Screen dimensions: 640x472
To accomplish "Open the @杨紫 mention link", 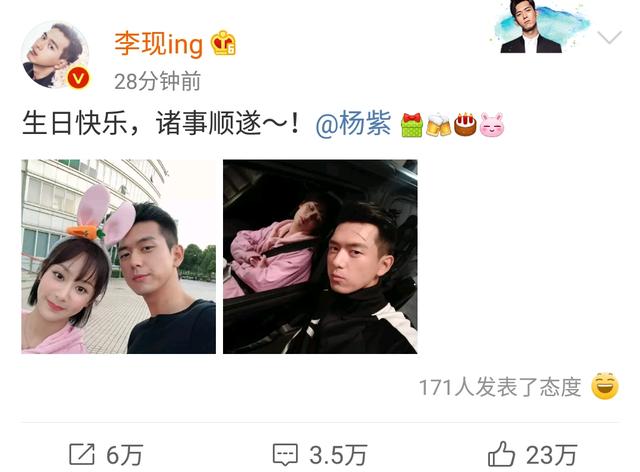I will [x=353, y=123].
